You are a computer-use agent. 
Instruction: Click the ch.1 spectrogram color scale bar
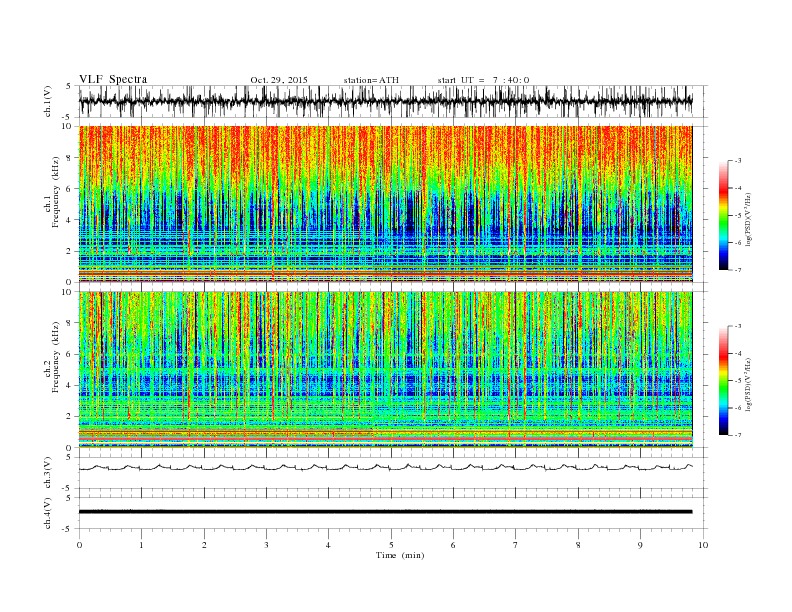724,215
